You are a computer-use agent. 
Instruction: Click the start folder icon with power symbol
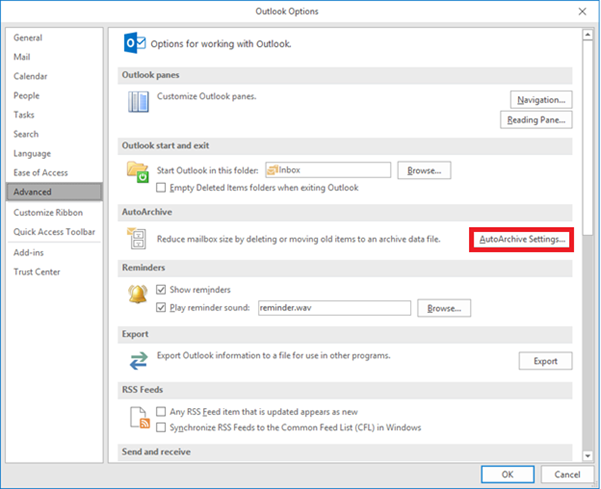click(138, 172)
